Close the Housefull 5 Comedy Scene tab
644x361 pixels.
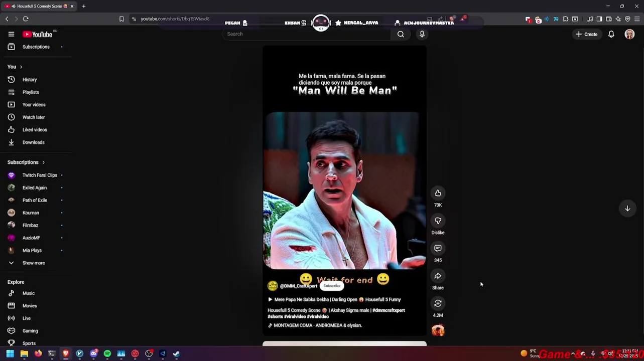72,6
